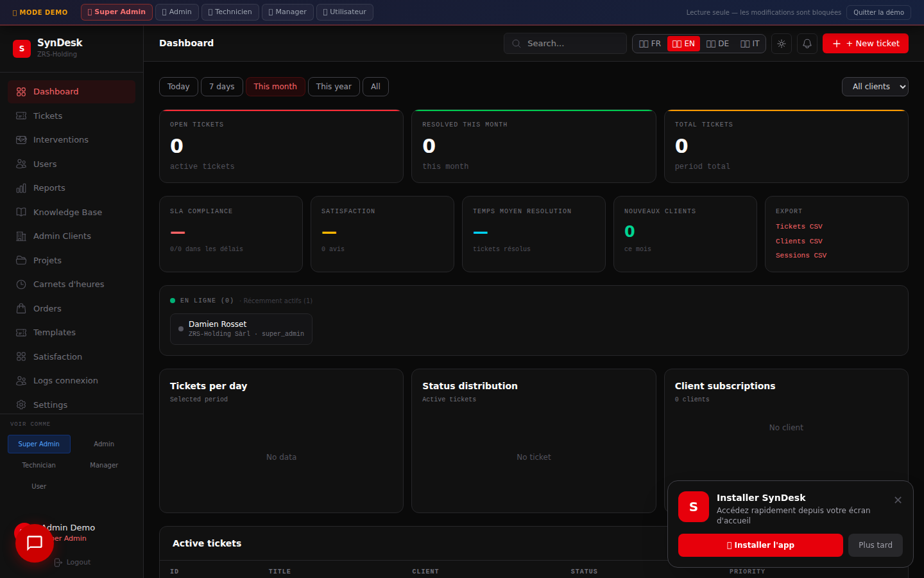924x578 pixels.
Task: Toggle the light/dark theme sun icon
Action: tap(781, 44)
